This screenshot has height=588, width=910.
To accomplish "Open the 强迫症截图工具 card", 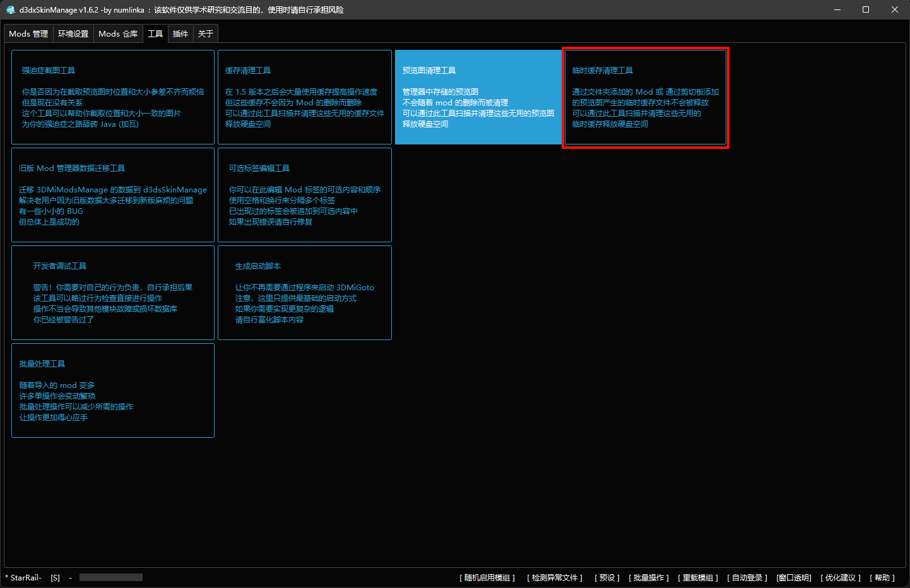I will pyautogui.click(x=113, y=97).
